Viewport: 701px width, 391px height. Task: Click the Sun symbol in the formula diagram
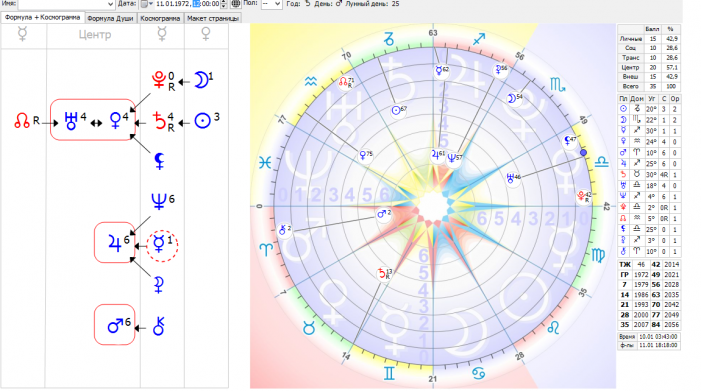pos(203,121)
